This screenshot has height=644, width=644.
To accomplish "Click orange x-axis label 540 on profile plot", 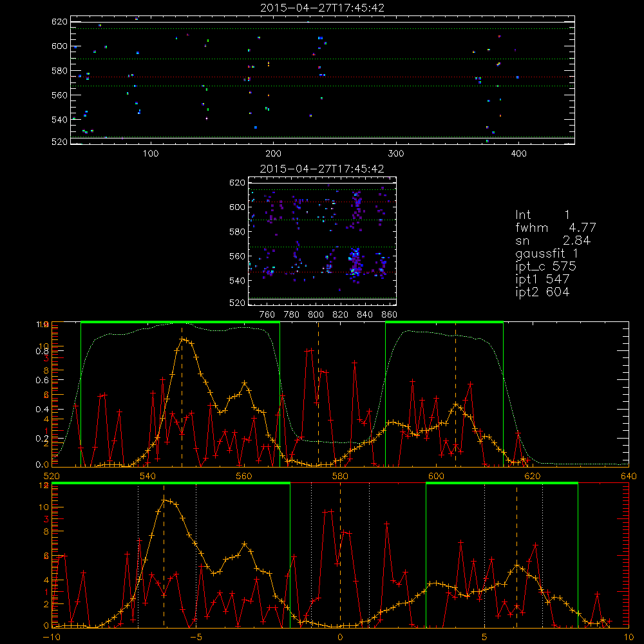I will pos(148,477).
